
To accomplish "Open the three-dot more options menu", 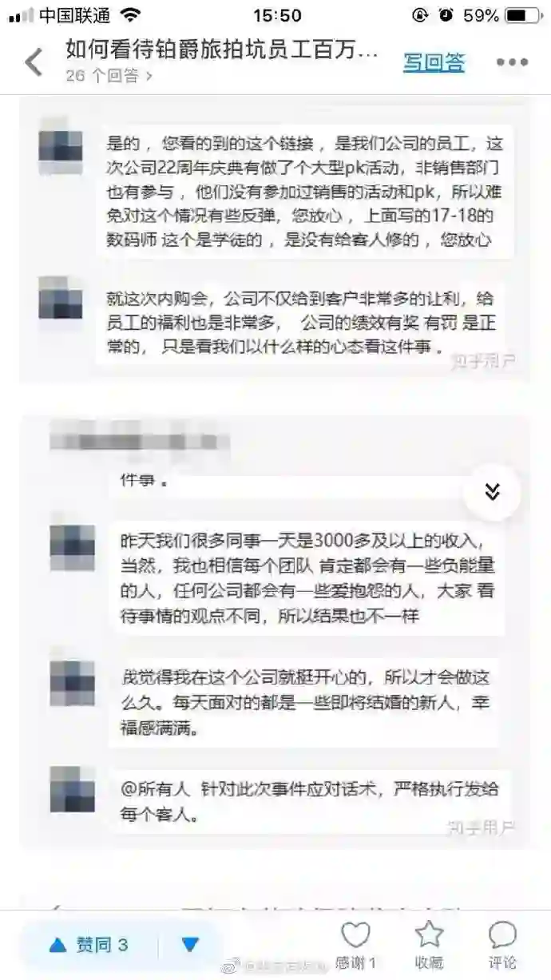I will pos(512,62).
